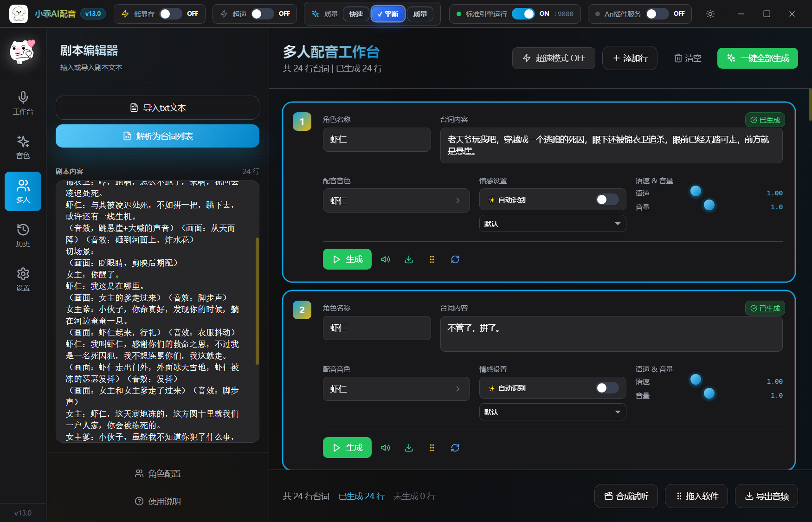
Task: Click speaker preview icon in line 1
Action: [x=385, y=259]
